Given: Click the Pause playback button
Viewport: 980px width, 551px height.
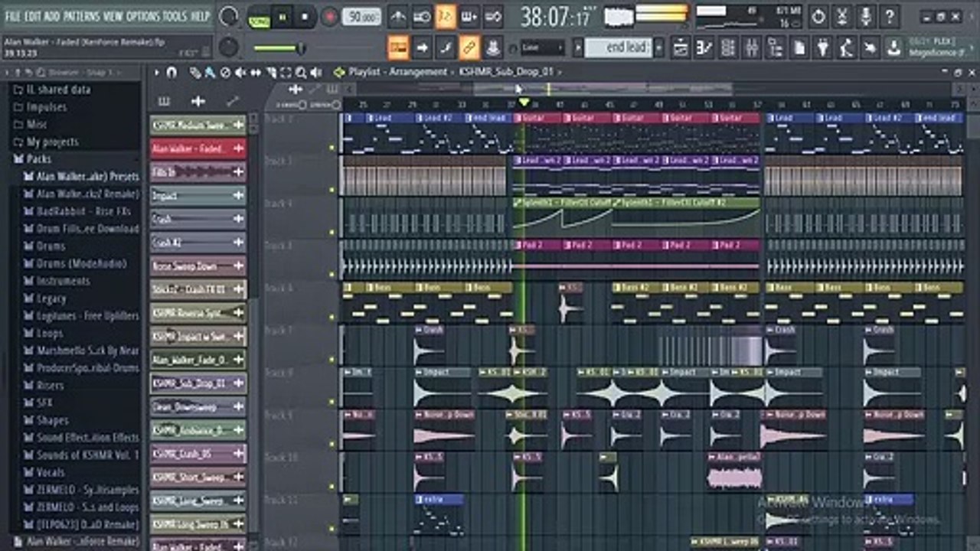Looking at the screenshot, I should pos(282,17).
